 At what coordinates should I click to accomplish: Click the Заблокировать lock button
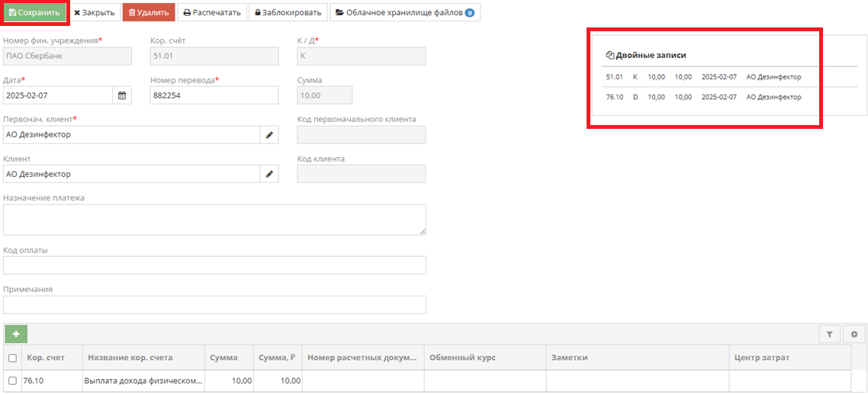(x=288, y=13)
